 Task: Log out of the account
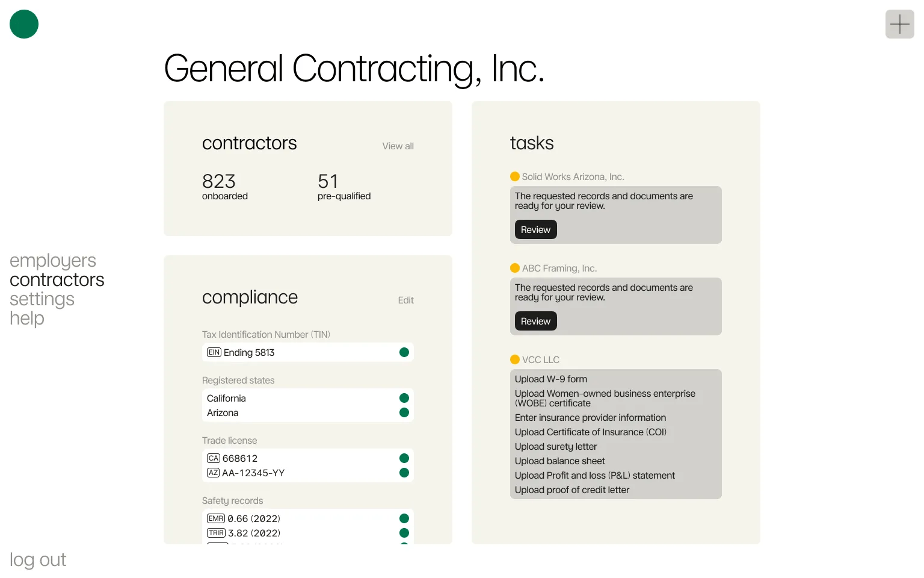pos(38,560)
